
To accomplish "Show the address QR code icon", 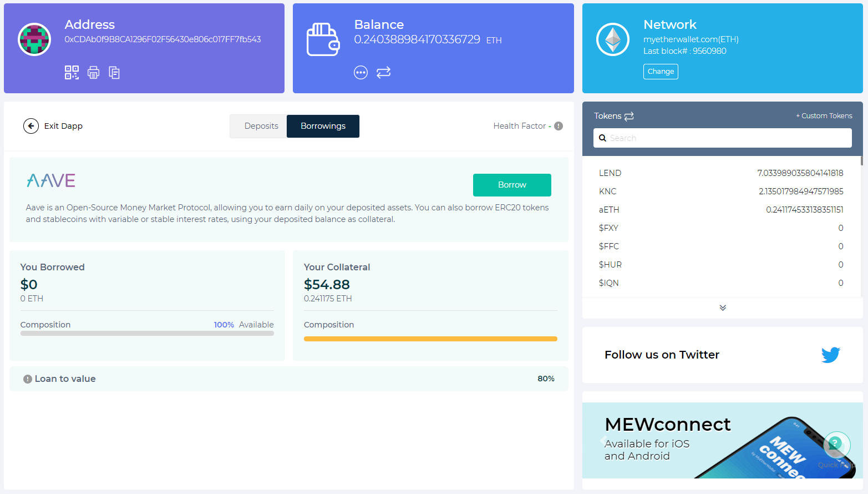I will pyautogui.click(x=72, y=72).
